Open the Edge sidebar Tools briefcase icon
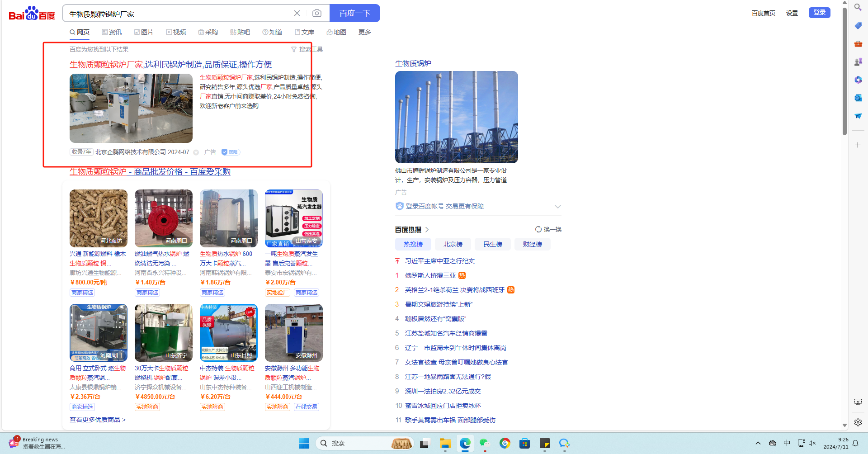Viewport: 868px width, 454px height. (858, 43)
